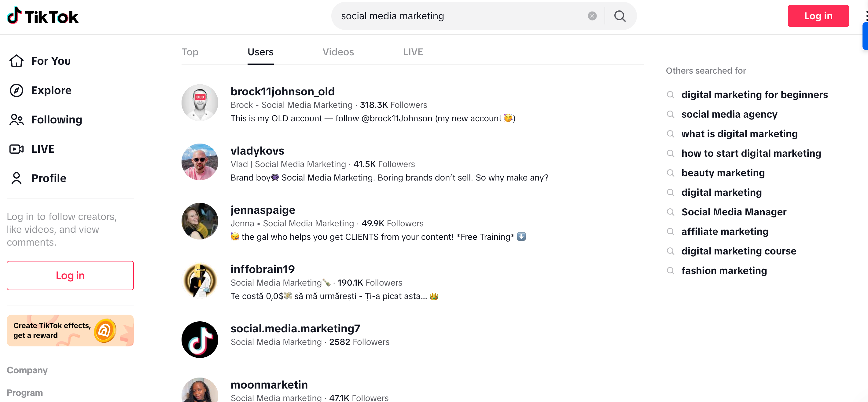Click the Log in button sidebar
This screenshot has width=868, height=402.
[70, 275]
